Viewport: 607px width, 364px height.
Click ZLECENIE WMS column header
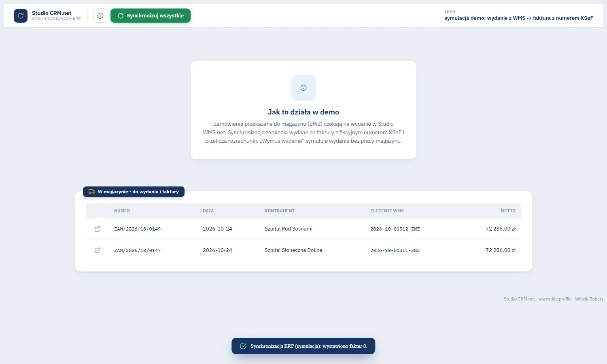pyautogui.click(x=387, y=211)
